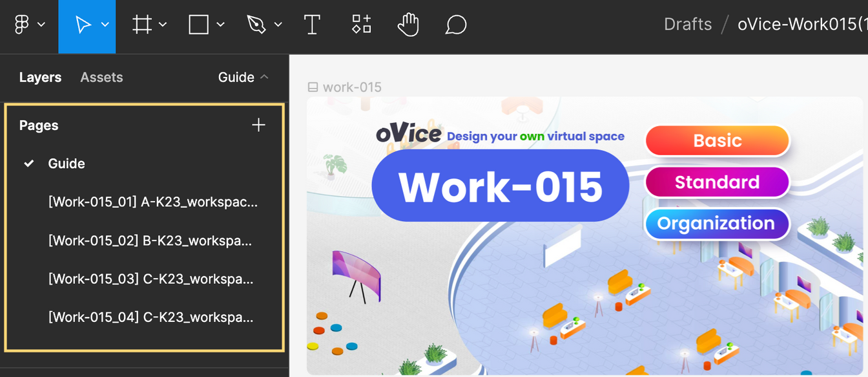Click the Design your own virtual space text
This screenshot has width=868, height=377.
pyautogui.click(x=535, y=136)
